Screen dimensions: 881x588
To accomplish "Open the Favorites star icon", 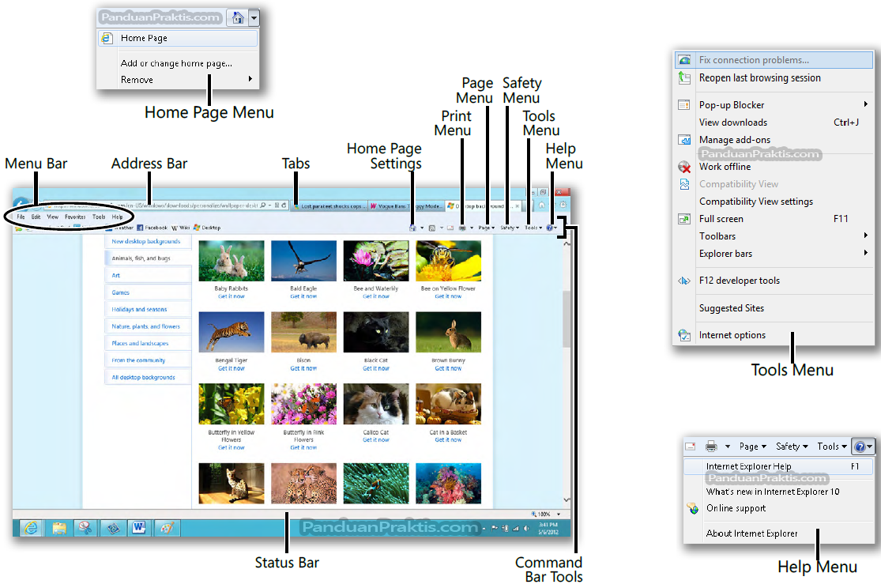I will click(x=552, y=205).
